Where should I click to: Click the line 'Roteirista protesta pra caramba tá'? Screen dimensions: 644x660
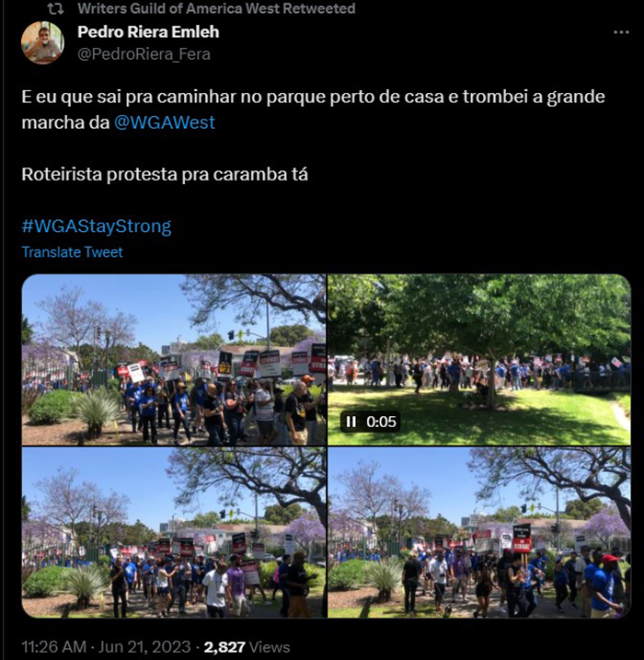(x=165, y=174)
